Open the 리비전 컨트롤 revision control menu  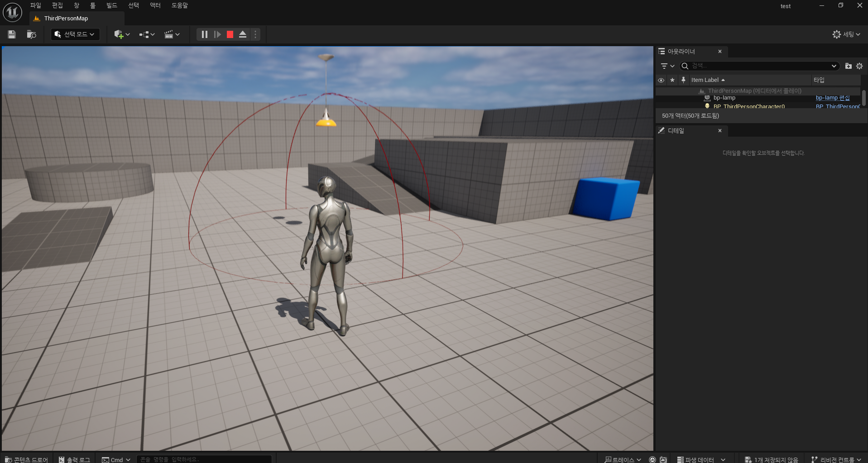tap(836, 459)
